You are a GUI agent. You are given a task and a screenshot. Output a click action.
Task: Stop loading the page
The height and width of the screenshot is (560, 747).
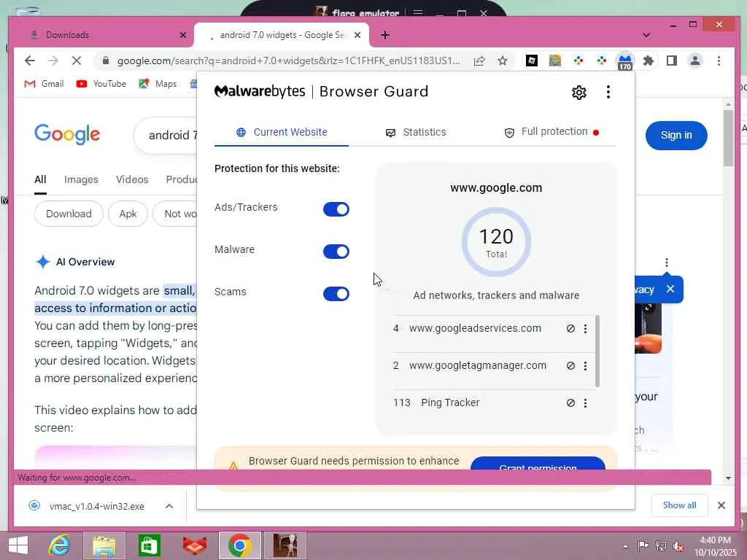tap(76, 61)
